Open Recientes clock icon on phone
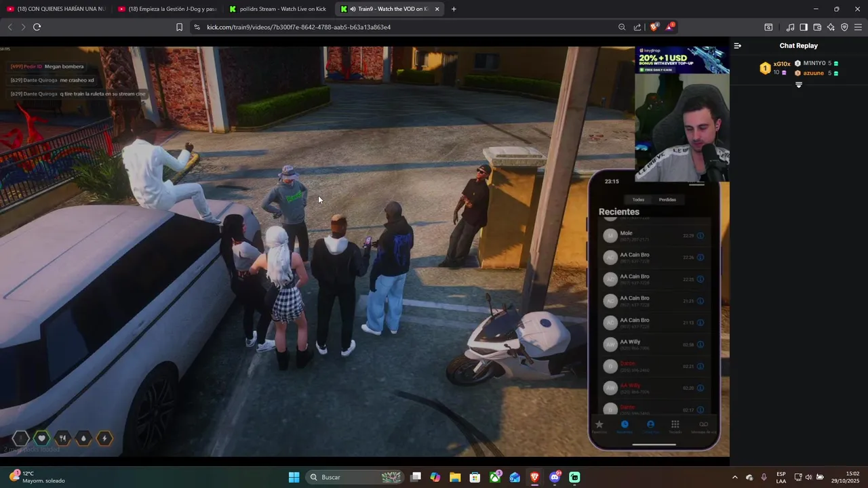The width and height of the screenshot is (868, 488). [625, 426]
